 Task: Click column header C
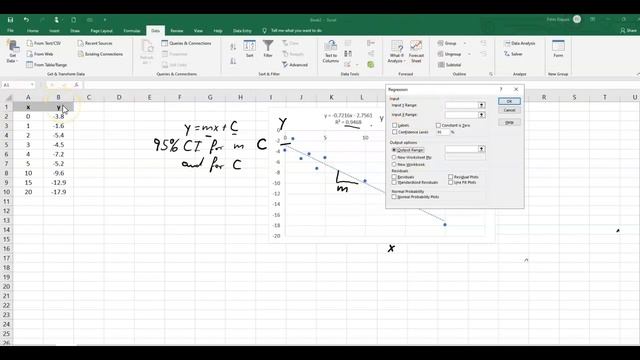point(89,97)
